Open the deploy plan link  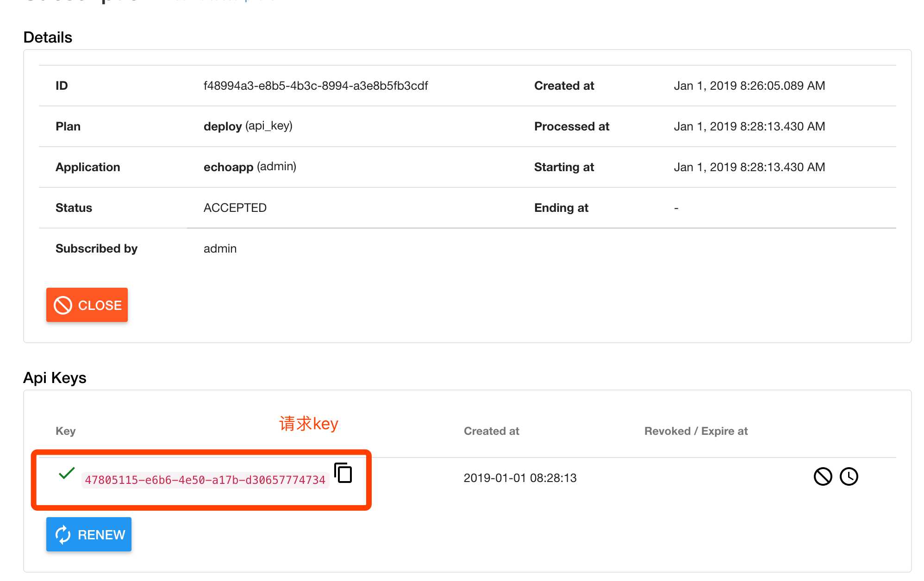pyautogui.click(x=223, y=126)
